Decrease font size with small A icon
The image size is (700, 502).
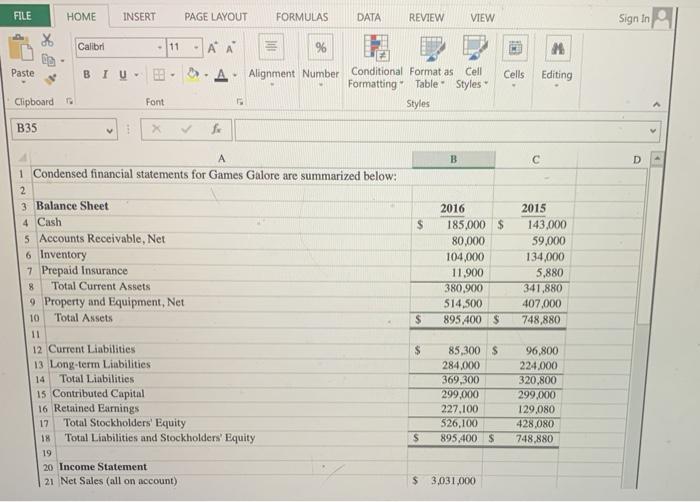pos(231,48)
